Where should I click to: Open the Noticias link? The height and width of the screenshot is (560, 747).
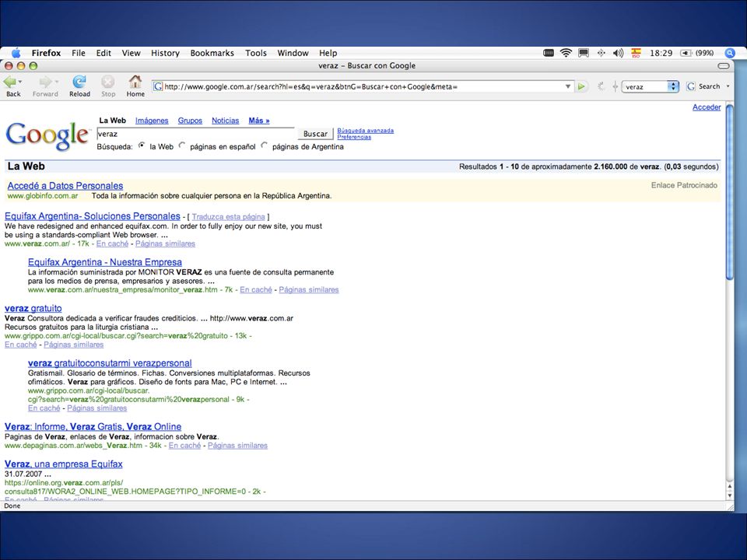[226, 121]
